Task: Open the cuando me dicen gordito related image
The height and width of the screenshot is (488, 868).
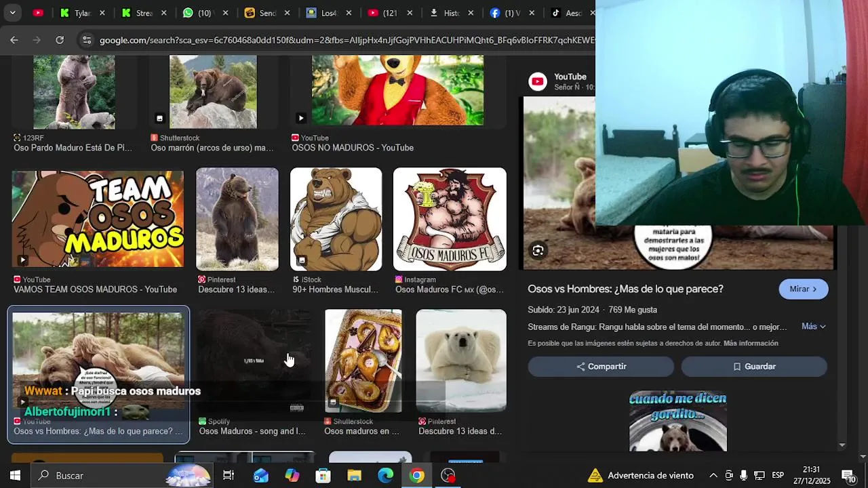Action: [678, 421]
